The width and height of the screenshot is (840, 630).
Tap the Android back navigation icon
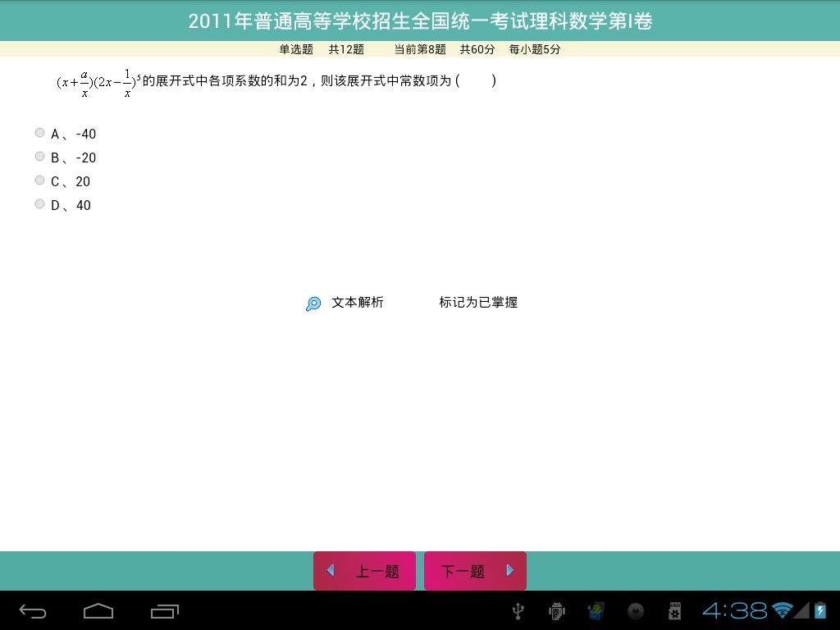click(33, 611)
